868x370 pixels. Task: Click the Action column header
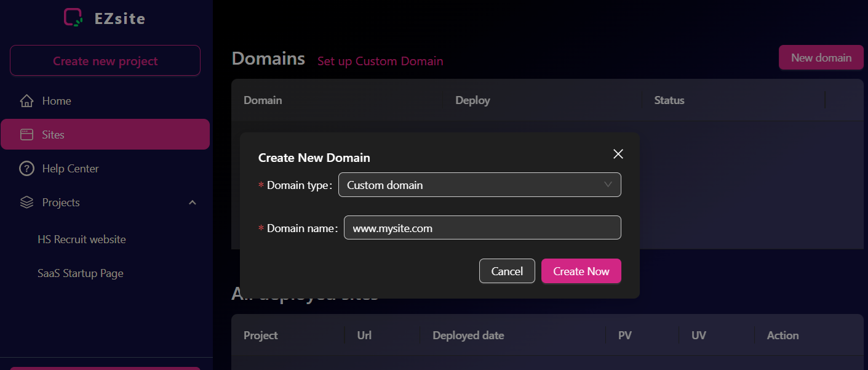click(x=782, y=336)
